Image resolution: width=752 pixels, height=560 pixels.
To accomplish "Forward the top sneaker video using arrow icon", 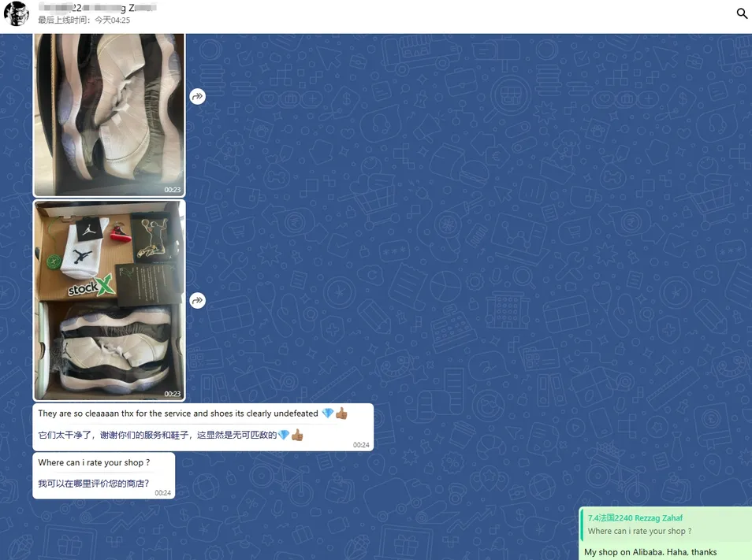I will tap(197, 96).
